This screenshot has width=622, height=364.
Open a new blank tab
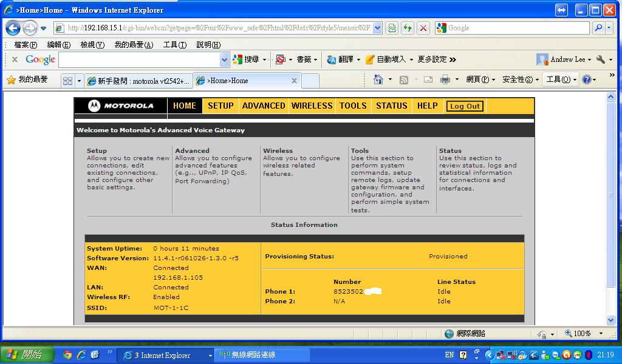[x=310, y=81]
